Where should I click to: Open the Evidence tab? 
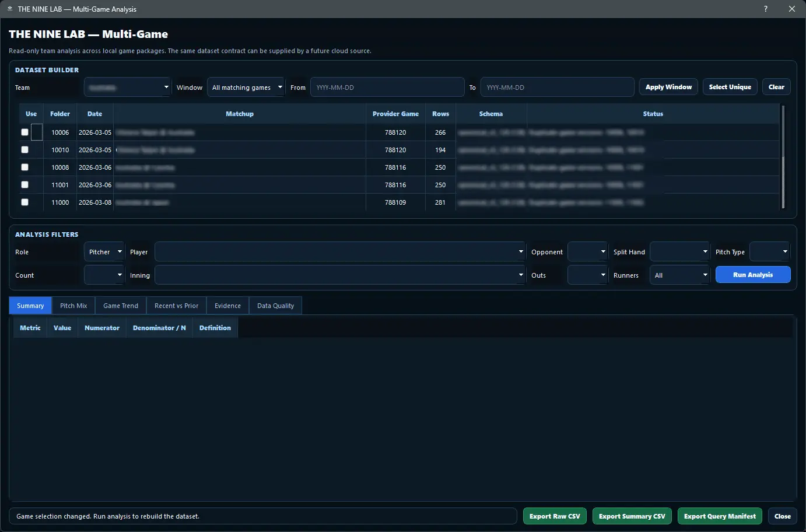(x=227, y=306)
